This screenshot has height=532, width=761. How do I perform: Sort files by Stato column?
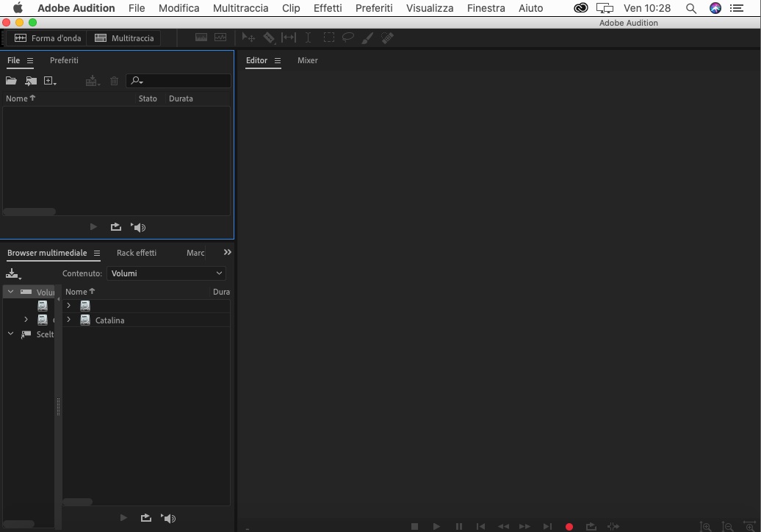click(148, 98)
